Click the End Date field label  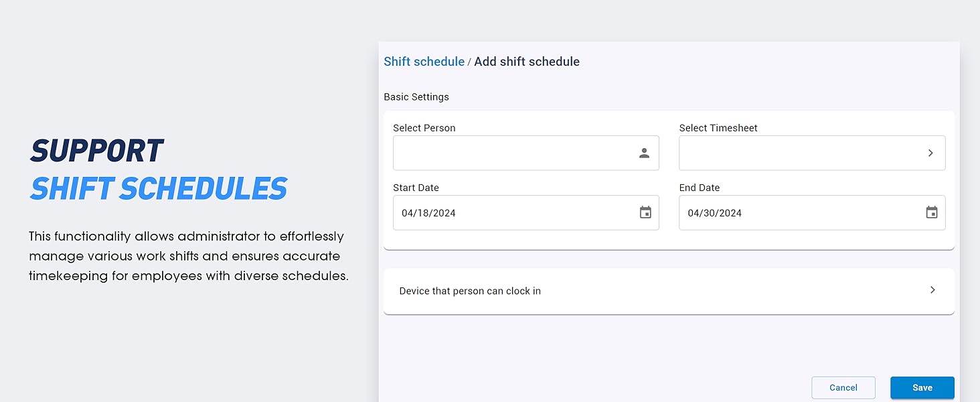tap(699, 188)
